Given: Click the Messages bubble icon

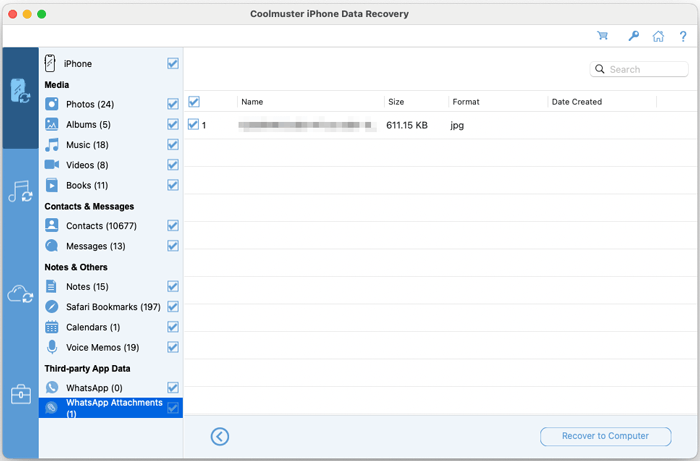Looking at the screenshot, I should [52, 246].
